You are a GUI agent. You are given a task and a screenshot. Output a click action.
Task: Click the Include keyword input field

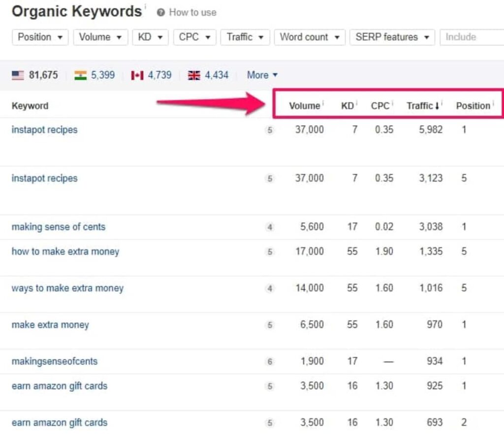[x=472, y=37]
